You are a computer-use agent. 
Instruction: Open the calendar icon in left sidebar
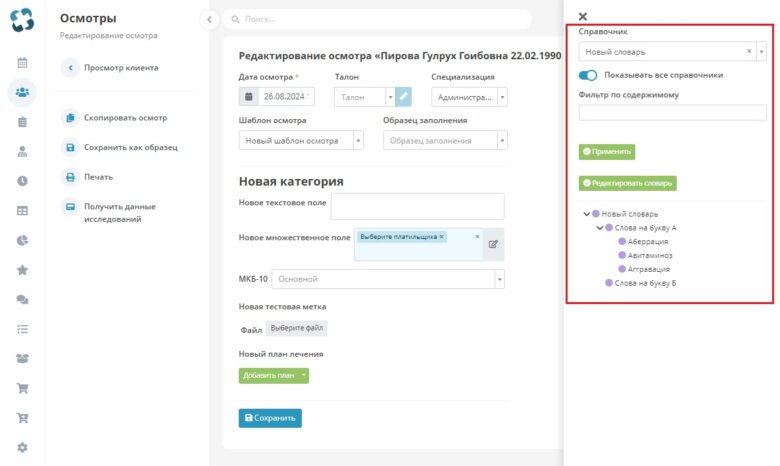[x=22, y=63]
